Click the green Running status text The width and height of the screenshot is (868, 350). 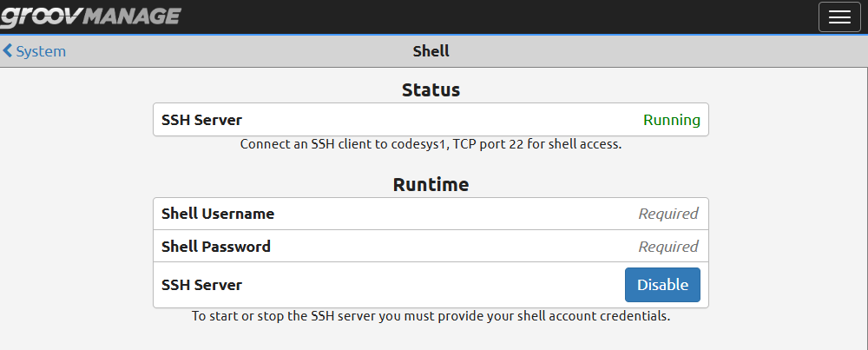671,120
